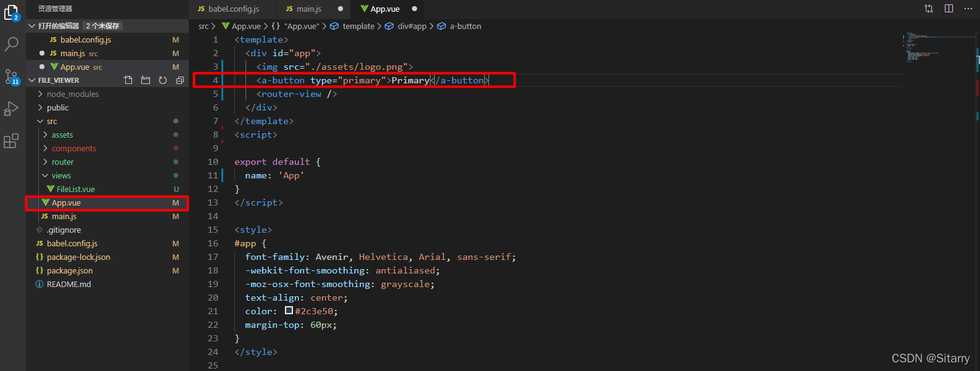Open the Search activity bar icon

tap(12, 44)
